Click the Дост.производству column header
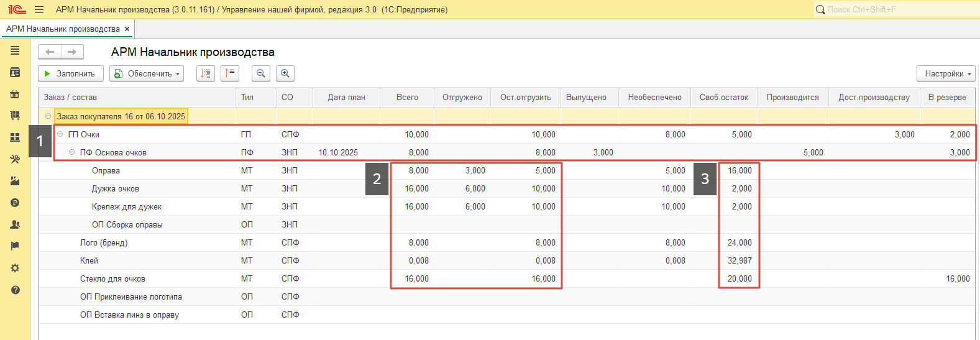The image size is (980, 340). pyautogui.click(x=874, y=97)
